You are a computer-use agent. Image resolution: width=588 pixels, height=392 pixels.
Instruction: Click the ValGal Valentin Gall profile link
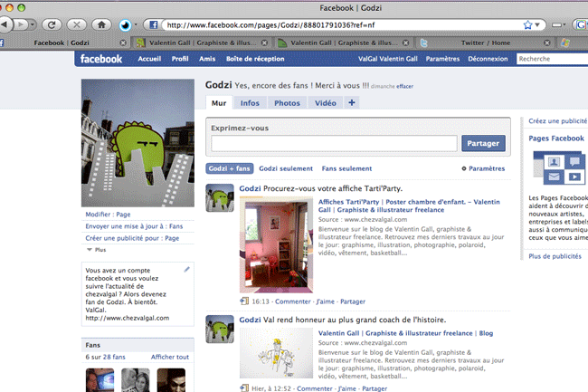[388, 59]
